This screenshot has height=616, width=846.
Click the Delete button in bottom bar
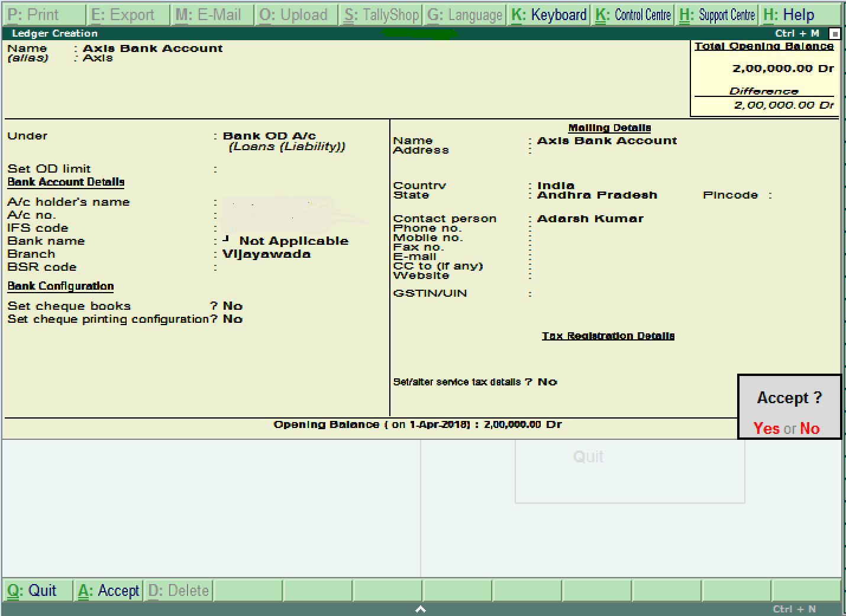[x=178, y=590]
